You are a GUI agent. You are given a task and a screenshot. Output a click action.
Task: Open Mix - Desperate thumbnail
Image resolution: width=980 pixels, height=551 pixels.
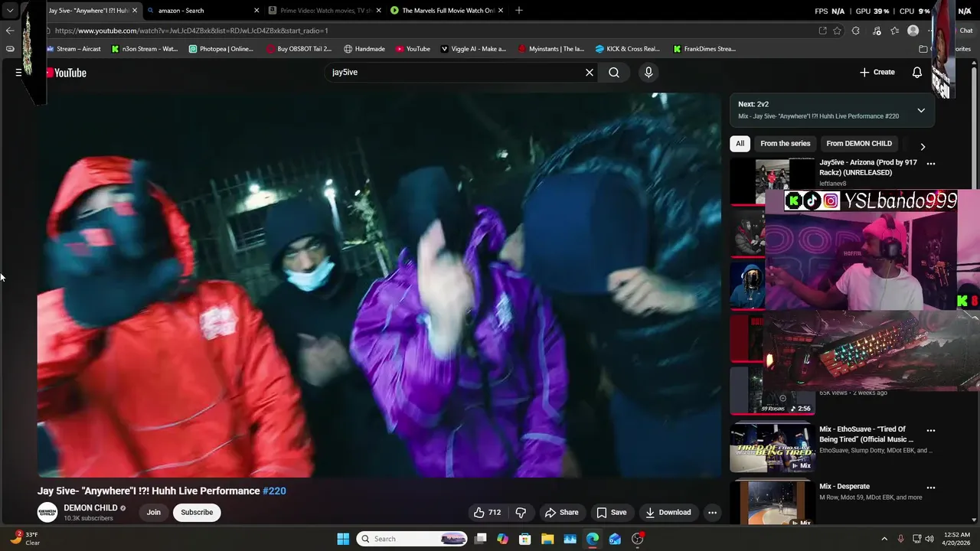coord(772,502)
